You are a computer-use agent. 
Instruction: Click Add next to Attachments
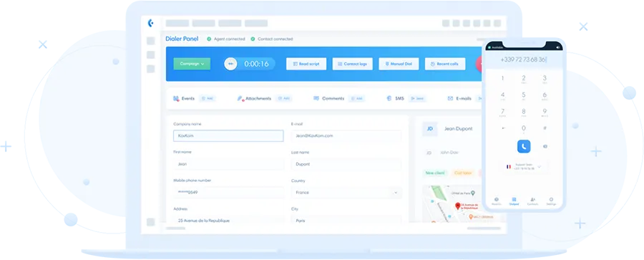pyautogui.click(x=284, y=99)
